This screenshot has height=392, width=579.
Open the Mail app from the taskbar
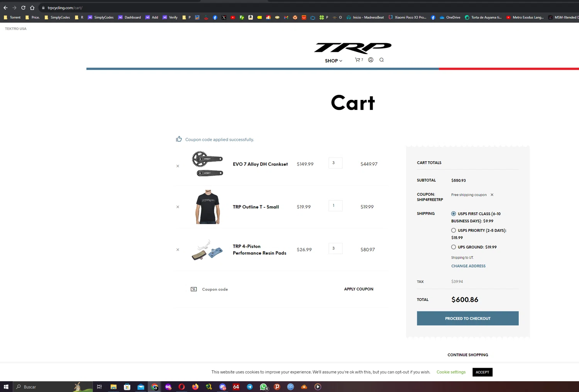pyautogui.click(x=141, y=387)
